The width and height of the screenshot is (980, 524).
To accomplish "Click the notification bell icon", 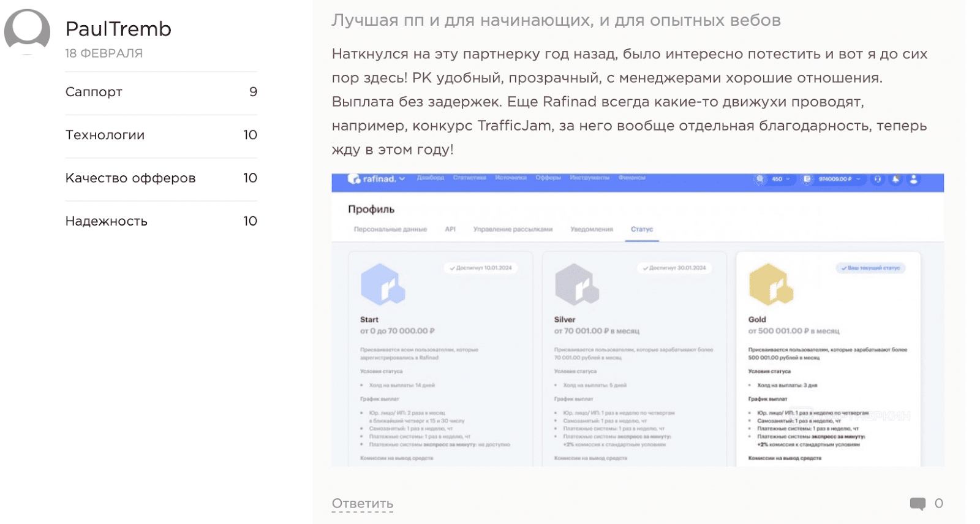I will 895,179.
